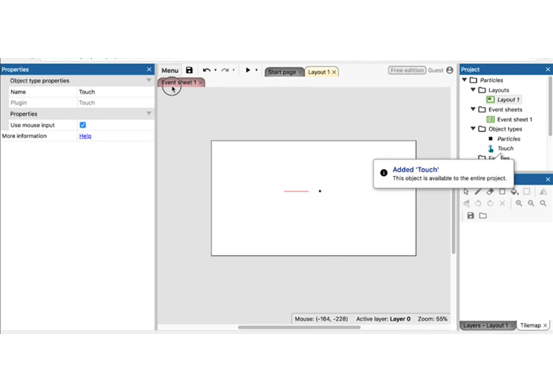Click the tilemap X clear icon
This screenshot has height=392, width=553.
[x=502, y=204]
